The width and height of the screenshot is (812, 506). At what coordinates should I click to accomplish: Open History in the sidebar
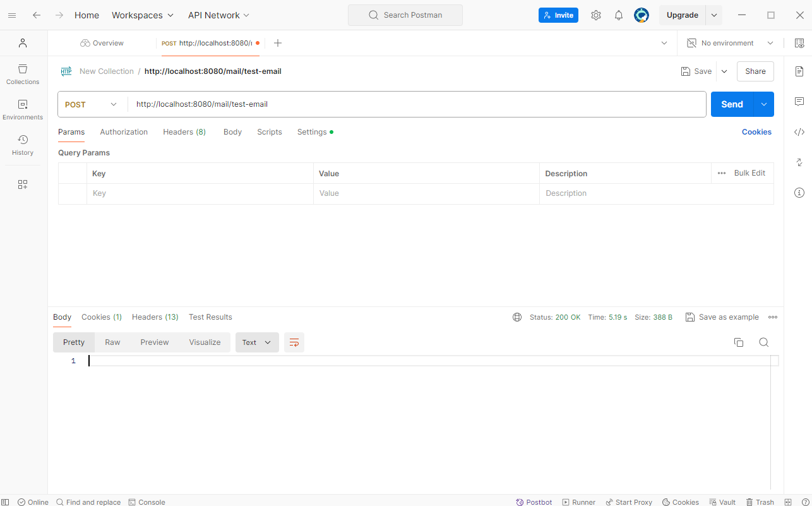pyautogui.click(x=23, y=145)
